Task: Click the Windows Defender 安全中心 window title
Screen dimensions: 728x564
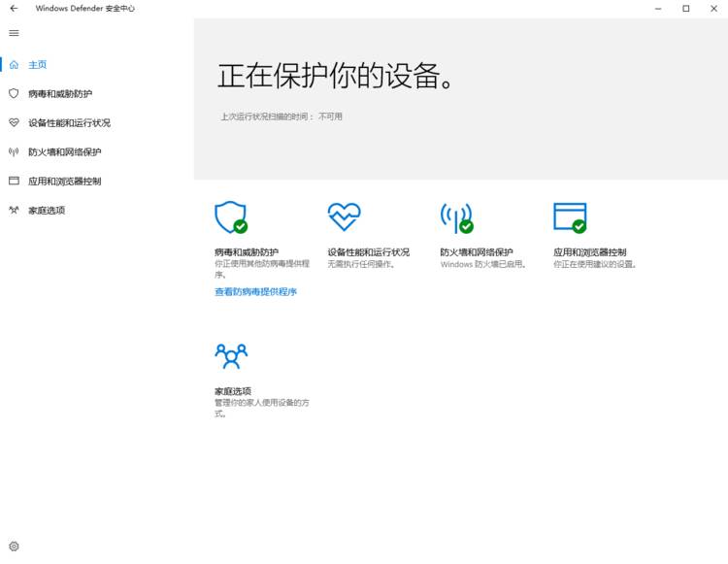Action: pos(85,9)
